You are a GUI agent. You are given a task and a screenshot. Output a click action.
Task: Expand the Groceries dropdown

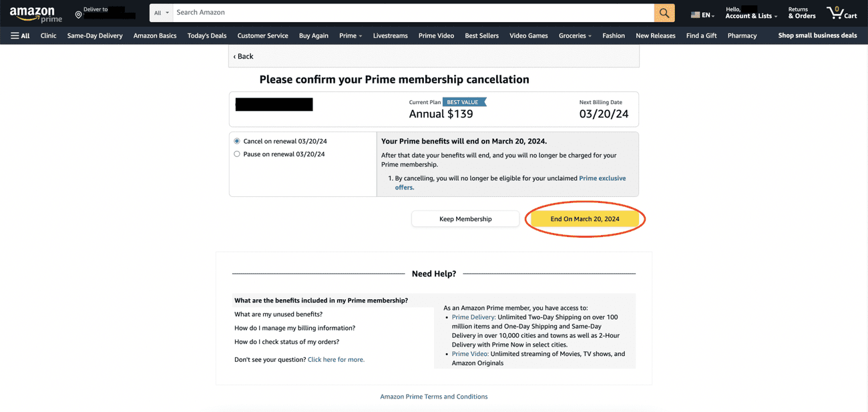574,35
